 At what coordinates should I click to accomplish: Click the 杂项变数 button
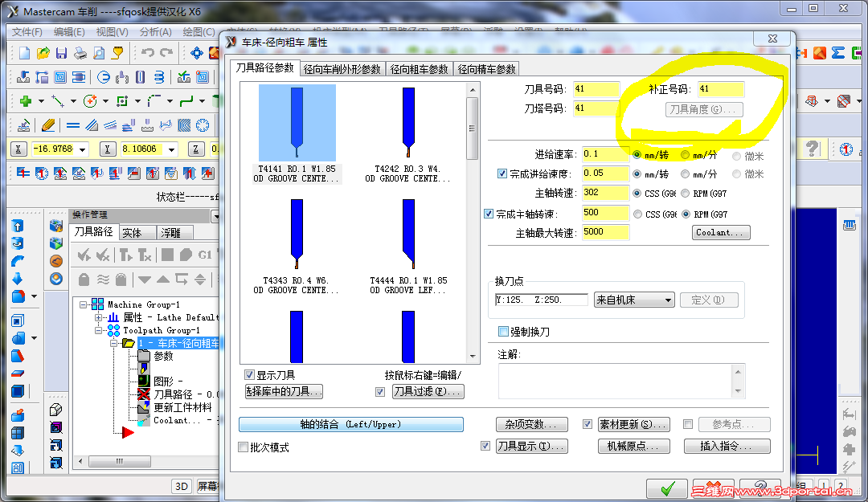(x=531, y=425)
